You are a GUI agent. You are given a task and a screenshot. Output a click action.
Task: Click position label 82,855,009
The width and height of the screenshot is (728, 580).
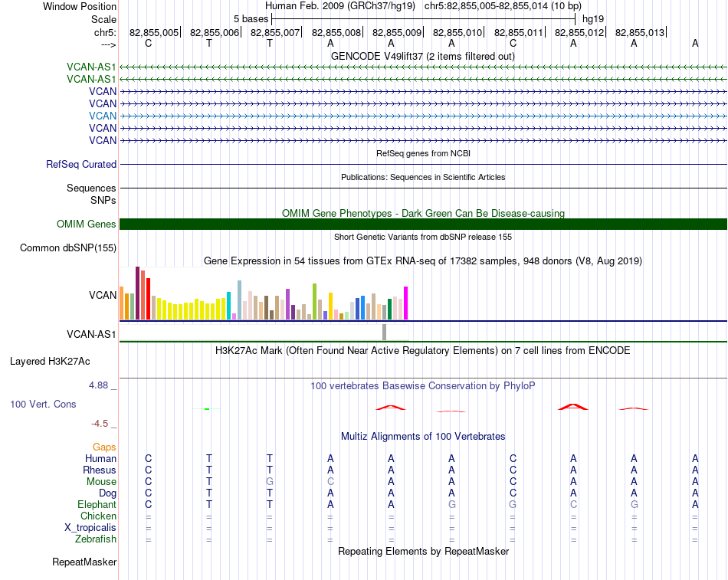click(396, 32)
